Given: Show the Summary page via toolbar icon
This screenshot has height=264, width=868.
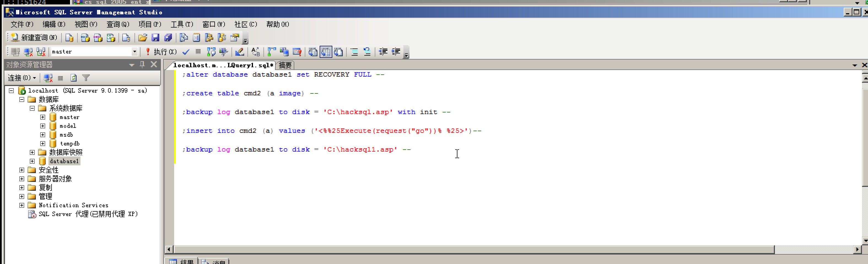Looking at the screenshot, I should 196,37.
